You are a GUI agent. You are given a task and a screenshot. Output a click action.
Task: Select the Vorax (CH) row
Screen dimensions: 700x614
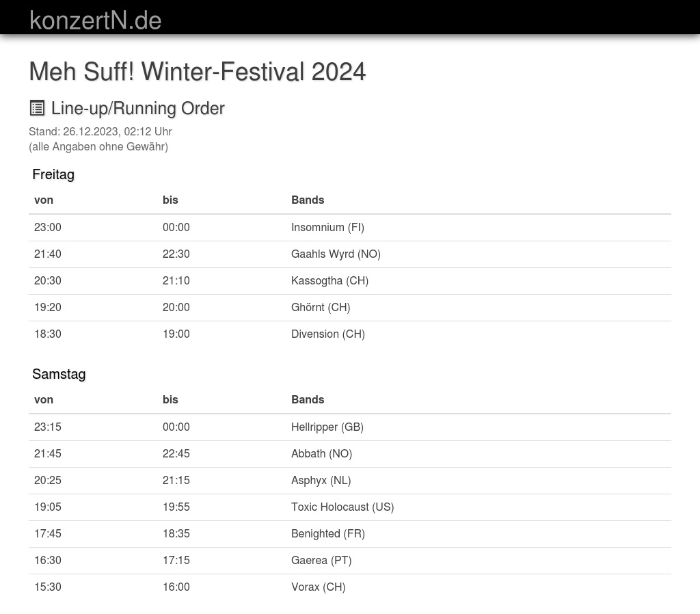click(318, 587)
